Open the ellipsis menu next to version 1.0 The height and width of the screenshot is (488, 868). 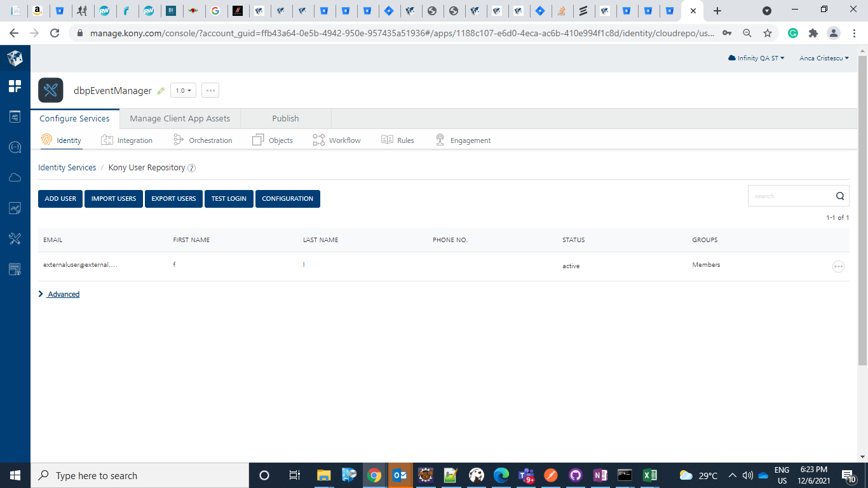[x=210, y=90]
